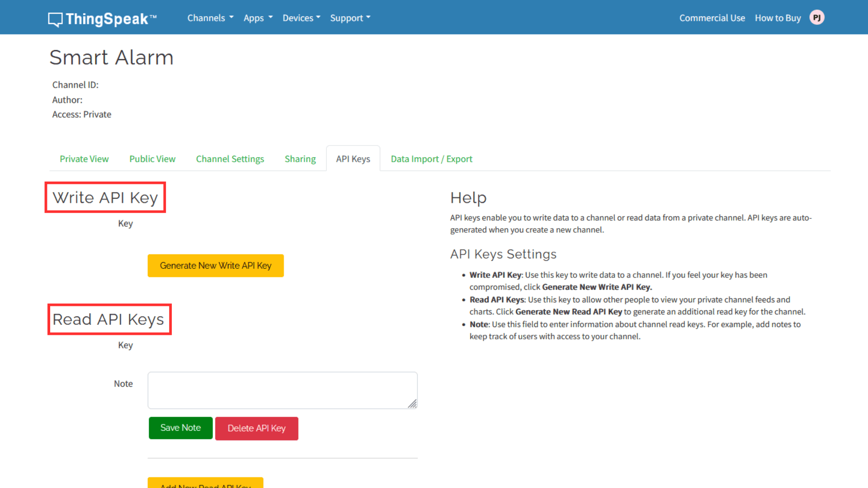The width and height of the screenshot is (868, 488).
Task: Select the API Keys tab
Action: (x=353, y=159)
